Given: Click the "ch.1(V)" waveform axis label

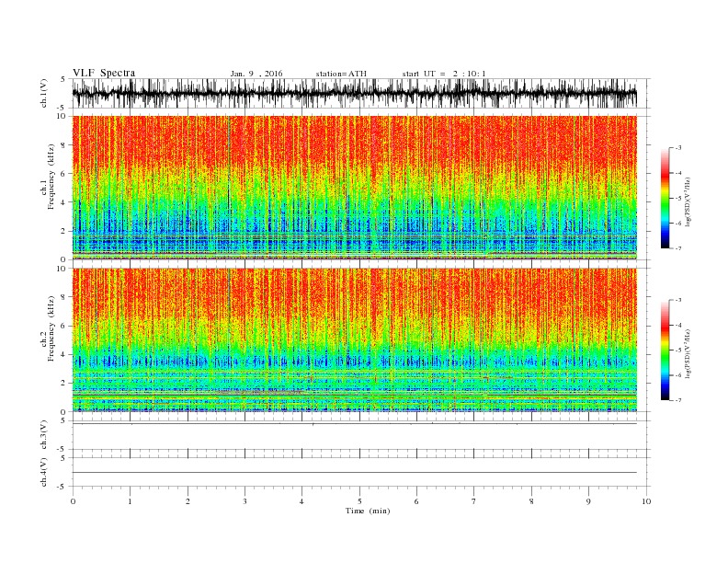Looking at the screenshot, I should [44, 93].
